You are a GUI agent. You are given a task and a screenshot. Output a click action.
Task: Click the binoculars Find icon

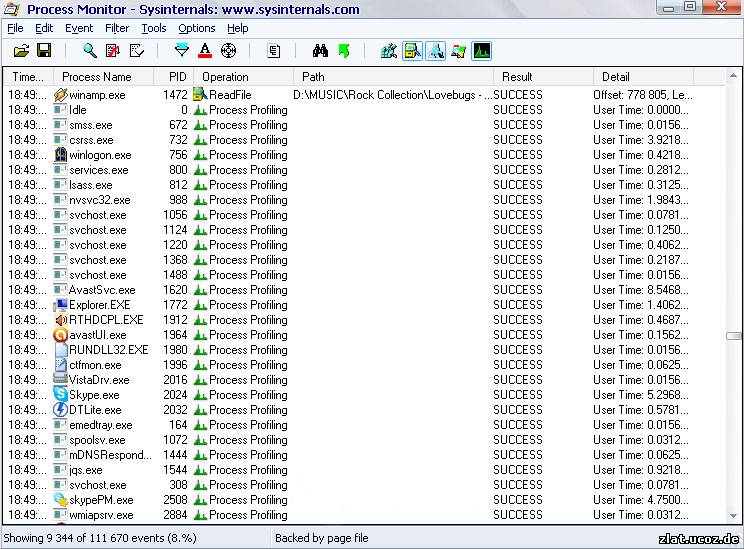pos(320,50)
